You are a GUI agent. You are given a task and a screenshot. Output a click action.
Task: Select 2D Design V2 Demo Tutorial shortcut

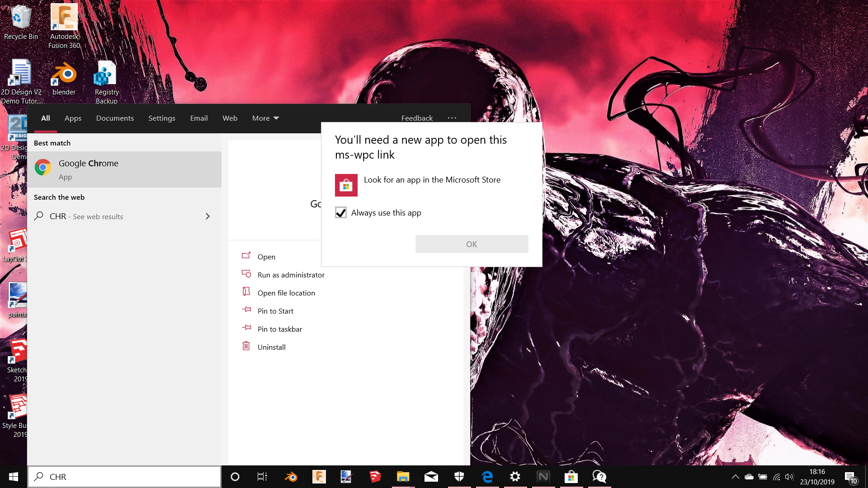point(21,81)
